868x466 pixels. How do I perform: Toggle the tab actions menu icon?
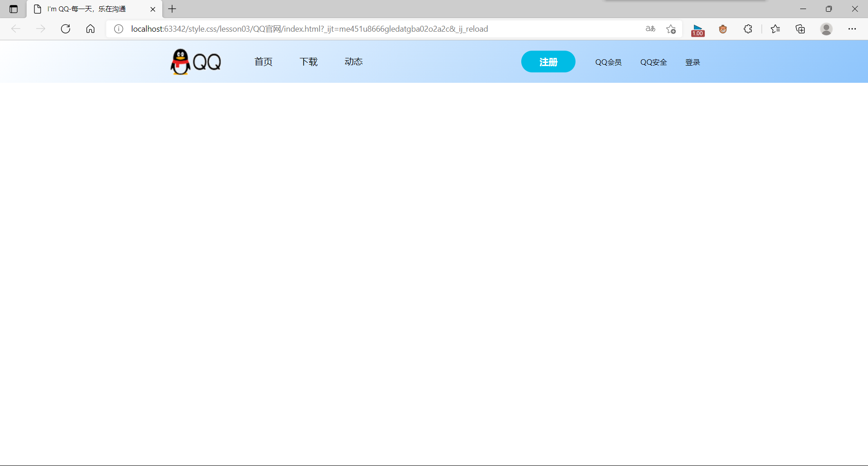[13, 9]
